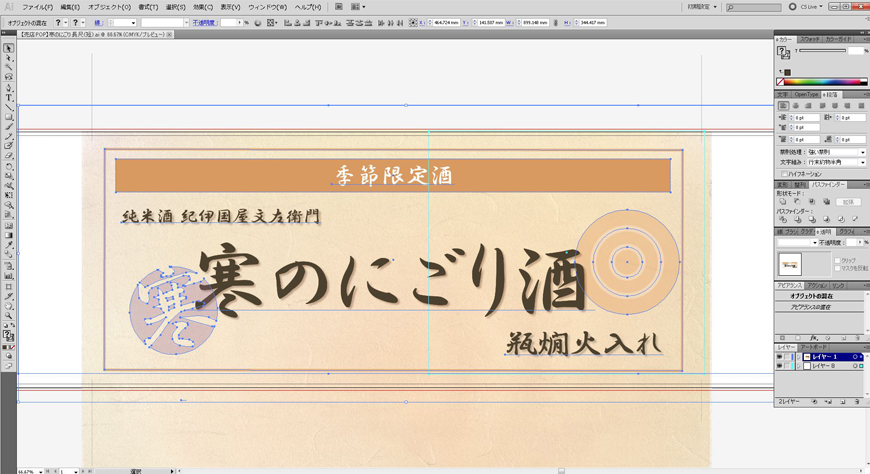This screenshot has height=474, width=870.
Task: Expand レイヤー 8 disclosure triangle
Action: click(798, 367)
